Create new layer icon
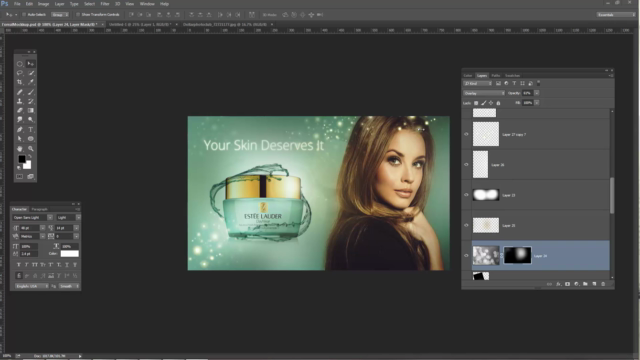The height and width of the screenshot is (360, 640). tap(594, 284)
